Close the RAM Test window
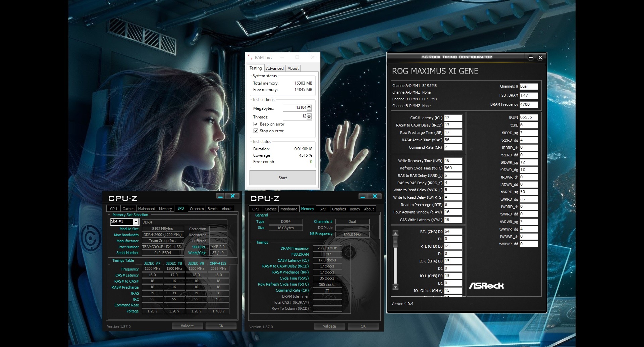This screenshot has height=347, width=644. coord(312,57)
